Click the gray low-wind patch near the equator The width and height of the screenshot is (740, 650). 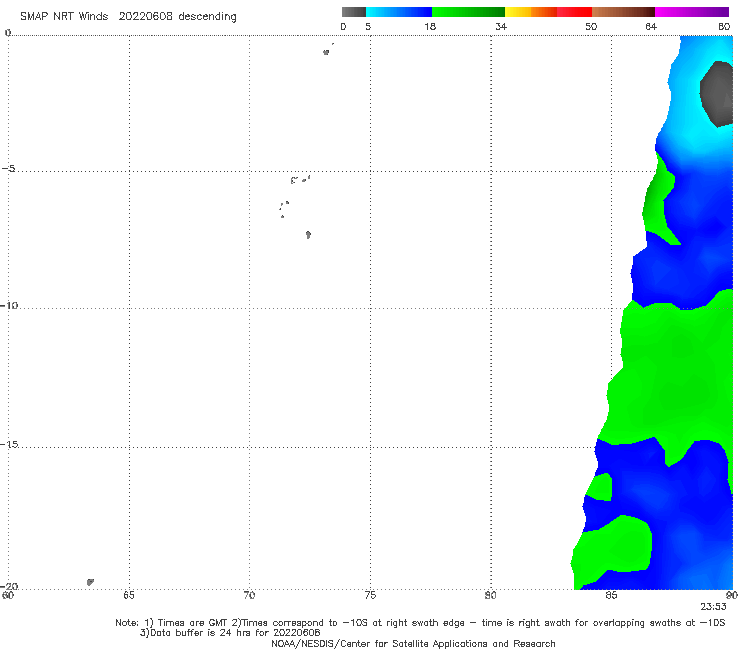click(x=717, y=94)
